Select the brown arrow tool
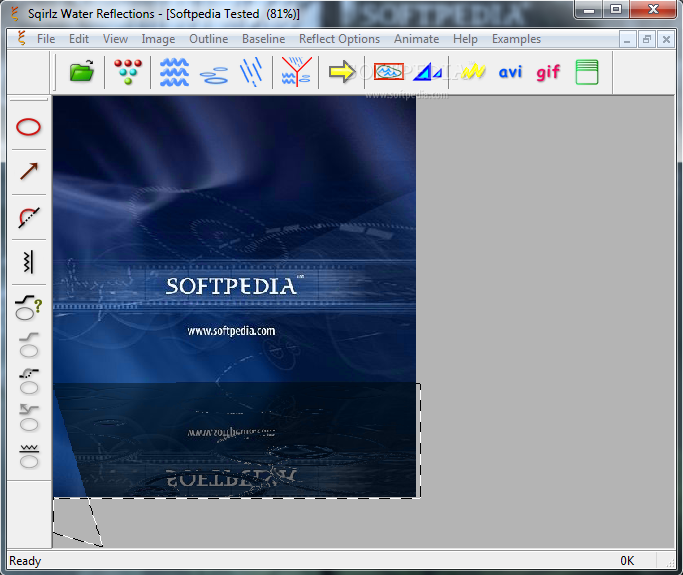The image size is (683, 575). coord(29,172)
